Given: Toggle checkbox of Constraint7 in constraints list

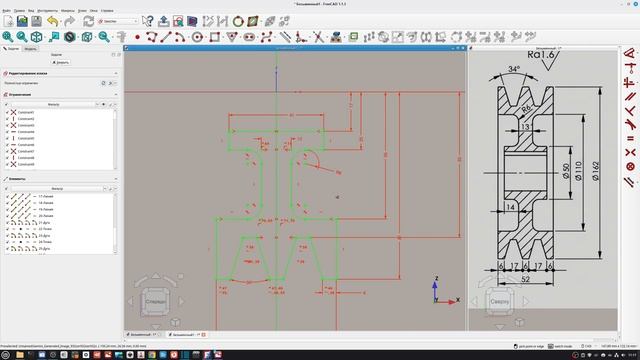Looking at the screenshot, I should (7, 151).
